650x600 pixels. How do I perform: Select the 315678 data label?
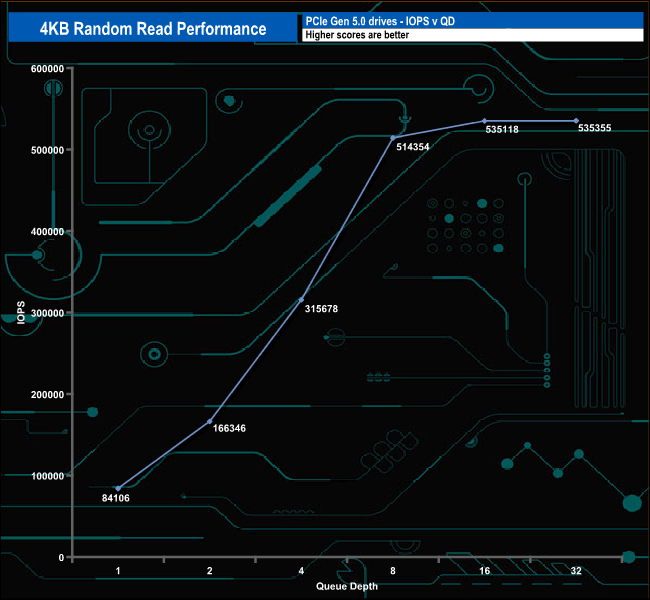click(x=320, y=308)
